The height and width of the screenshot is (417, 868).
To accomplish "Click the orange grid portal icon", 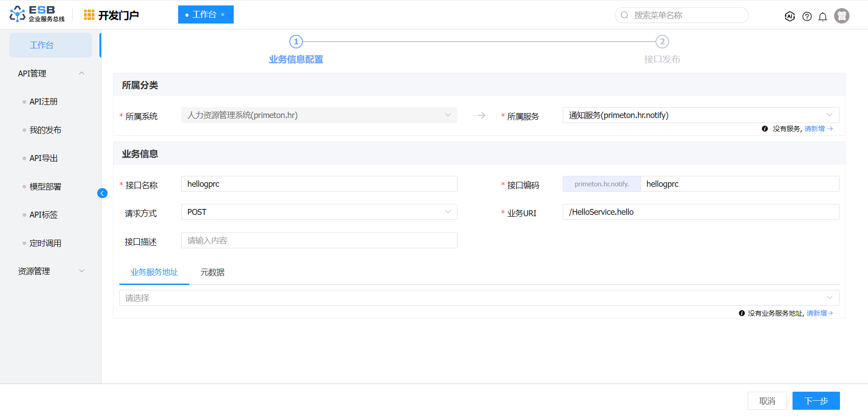I will coord(89,15).
